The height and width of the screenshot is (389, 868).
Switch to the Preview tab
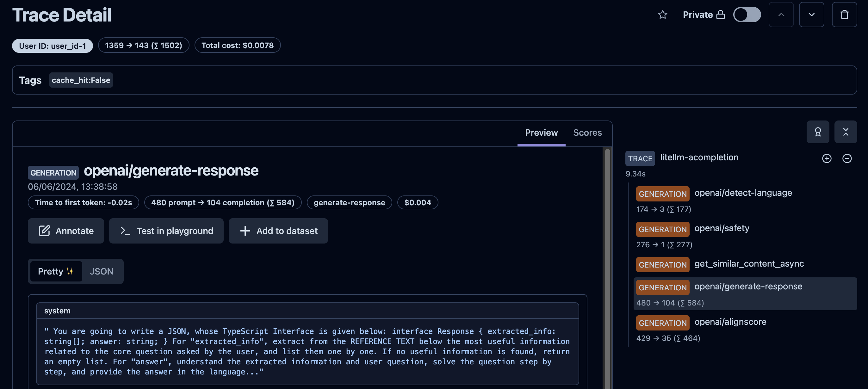[541, 133]
